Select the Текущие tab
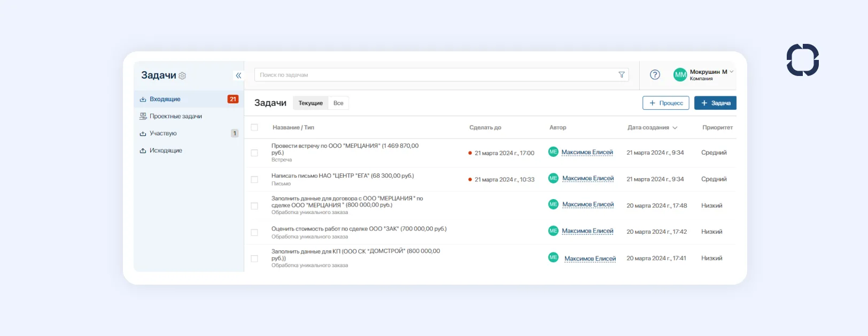868x336 pixels. point(311,103)
